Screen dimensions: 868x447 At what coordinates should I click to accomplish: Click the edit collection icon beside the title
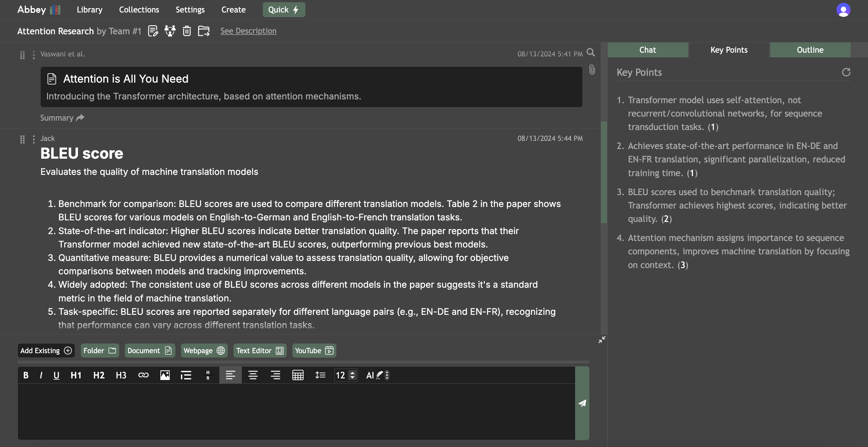point(153,31)
